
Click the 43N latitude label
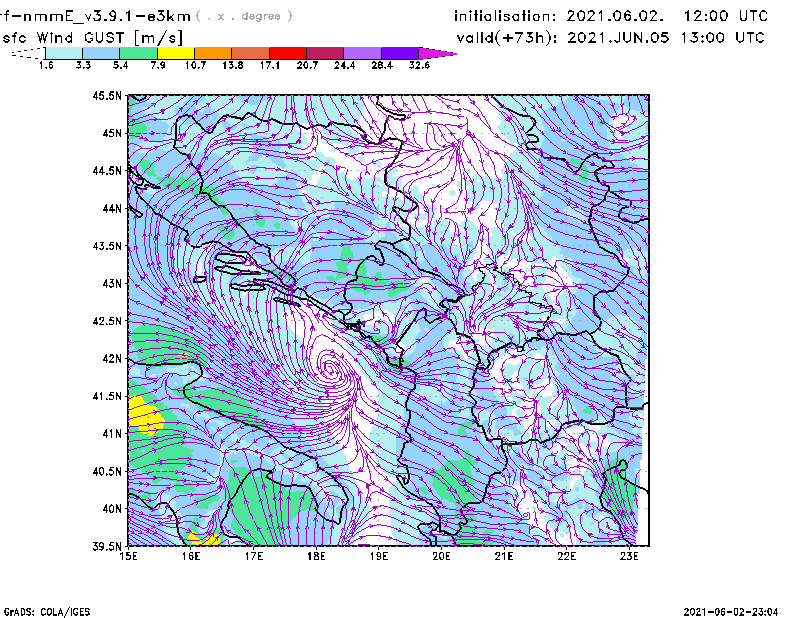(112, 283)
